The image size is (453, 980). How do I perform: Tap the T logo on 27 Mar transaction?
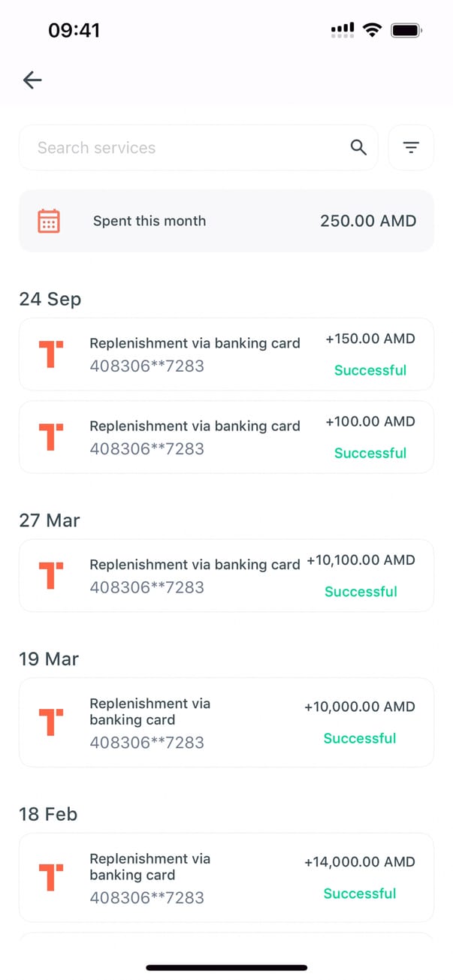51,575
